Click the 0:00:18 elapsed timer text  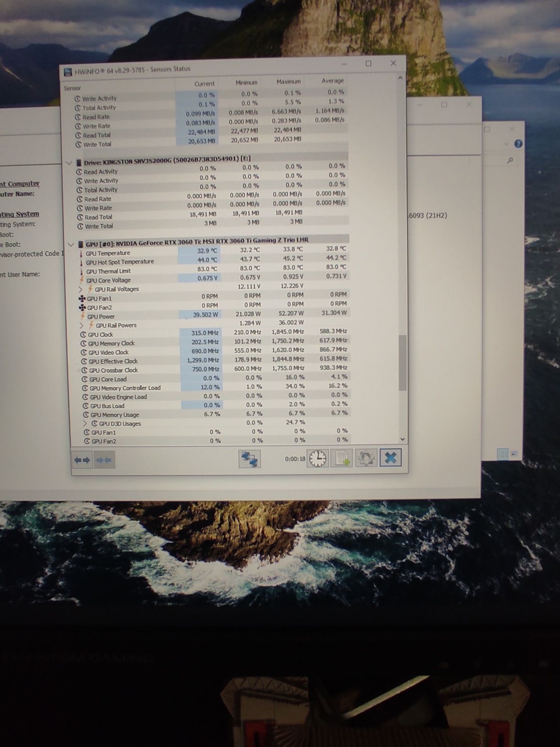tap(295, 459)
